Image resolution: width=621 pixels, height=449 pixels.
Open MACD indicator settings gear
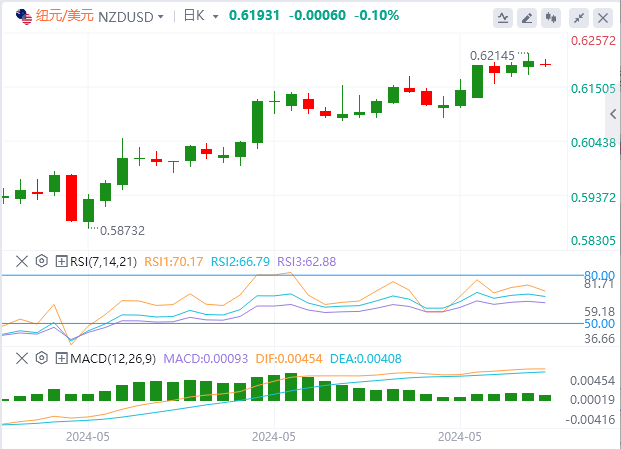(42, 358)
